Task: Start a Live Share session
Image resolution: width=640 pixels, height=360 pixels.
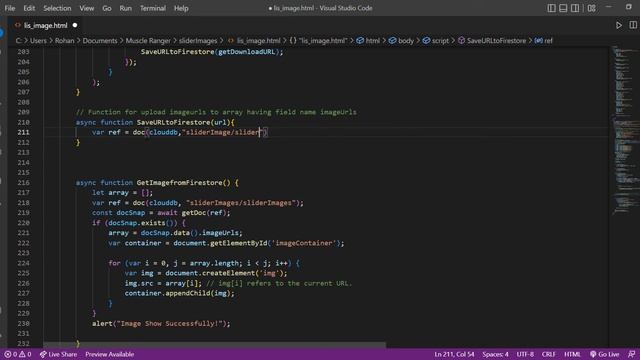Action: [x=58, y=354]
